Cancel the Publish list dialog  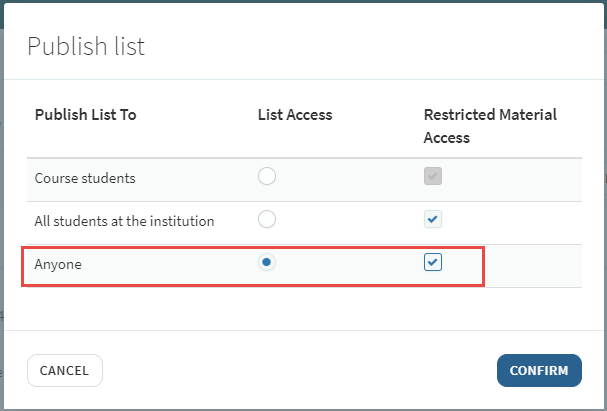pos(65,370)
